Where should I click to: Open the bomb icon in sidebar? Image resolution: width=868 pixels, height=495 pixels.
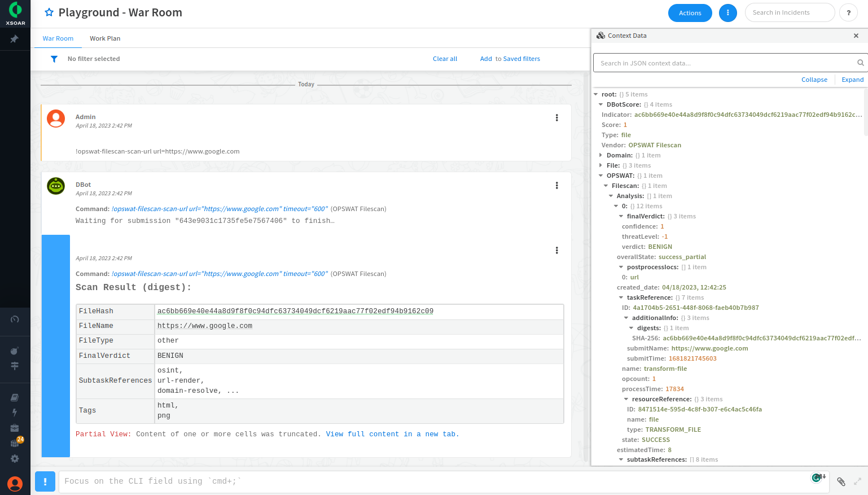coord(15,351)
